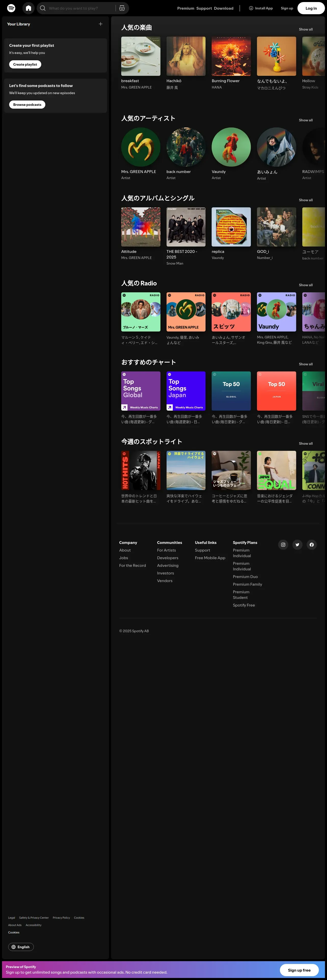The image size is (327, 980).
Task: Click the search magnifier icon
Action: (x=43, y=8)
